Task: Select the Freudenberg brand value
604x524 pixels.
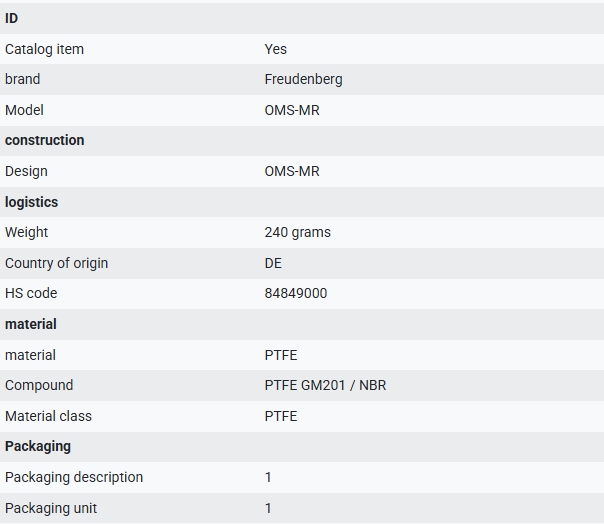Action: 303,79
